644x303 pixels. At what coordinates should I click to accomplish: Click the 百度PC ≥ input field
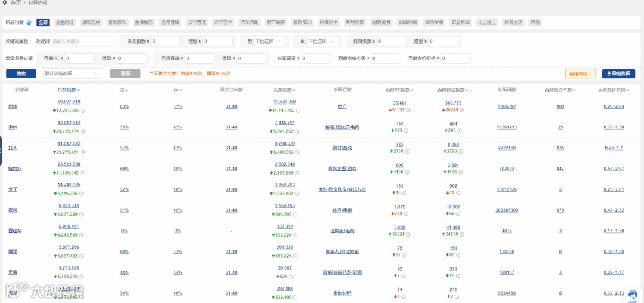[x=79, y=59]
